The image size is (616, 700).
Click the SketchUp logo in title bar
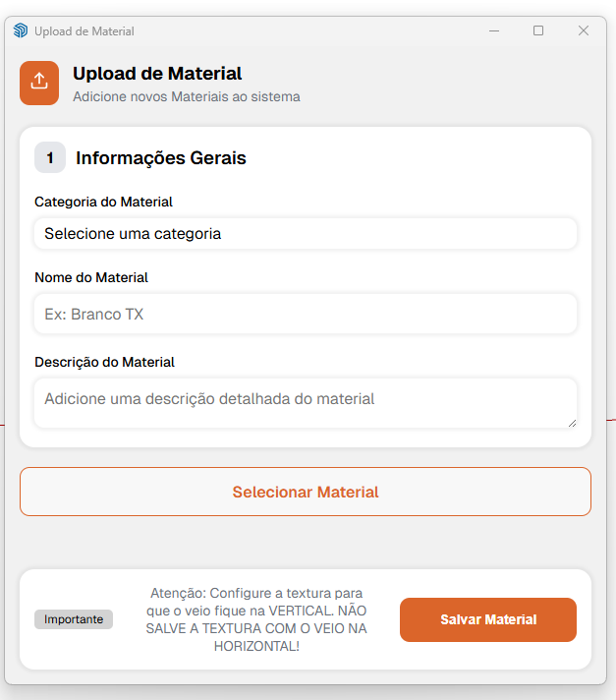coord(21,30)
